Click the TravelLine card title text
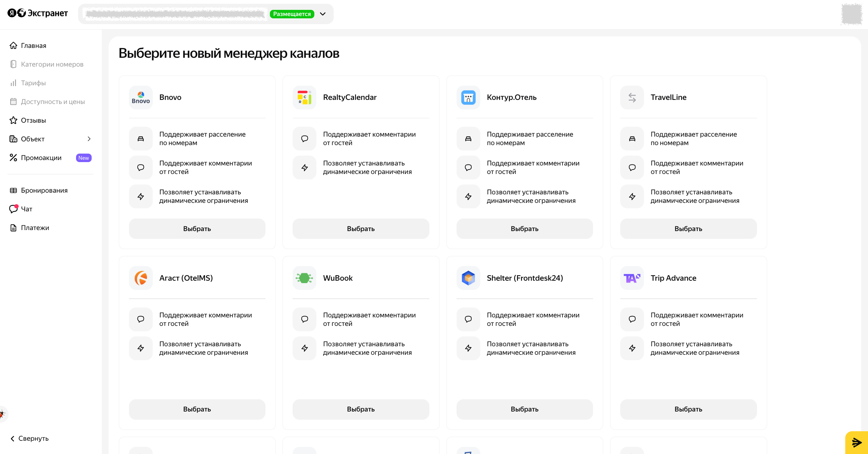Viewport: 868px width, 454px height. pos(669,98)
